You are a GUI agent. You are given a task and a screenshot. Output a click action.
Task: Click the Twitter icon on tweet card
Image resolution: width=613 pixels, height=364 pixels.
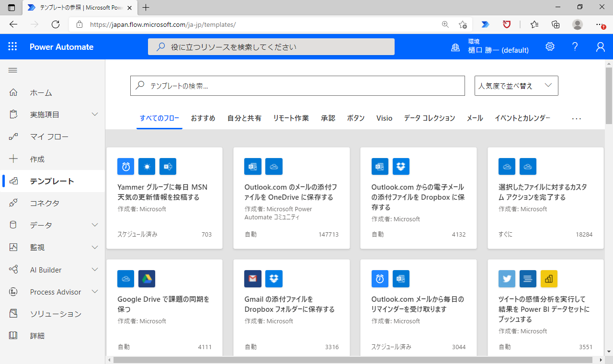[x=507, y=278]
